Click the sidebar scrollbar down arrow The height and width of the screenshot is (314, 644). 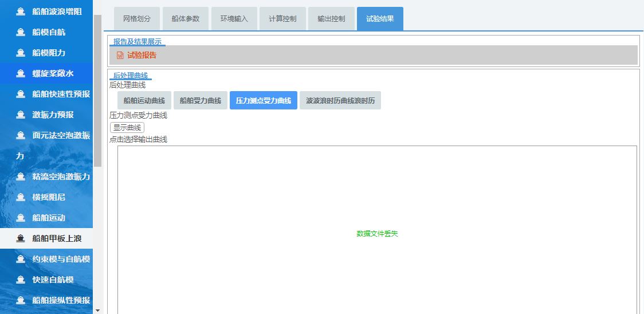[97, 310]
